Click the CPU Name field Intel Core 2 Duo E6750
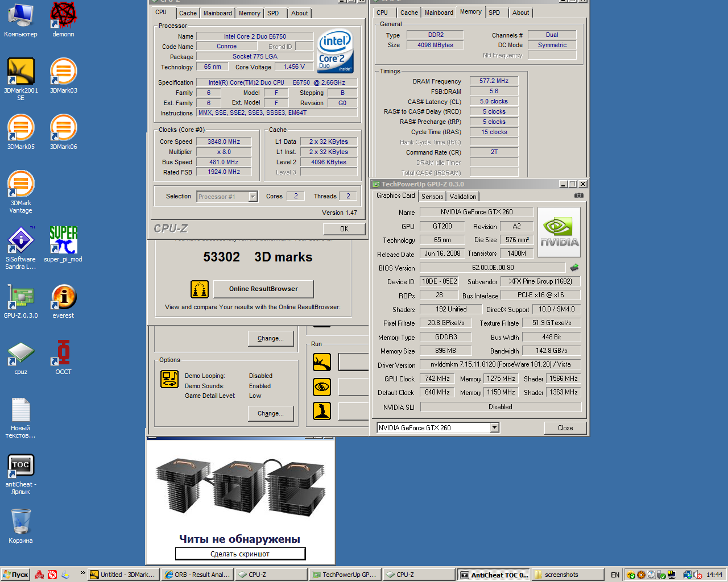Viewport: 728px width, 582px height. 255,36
